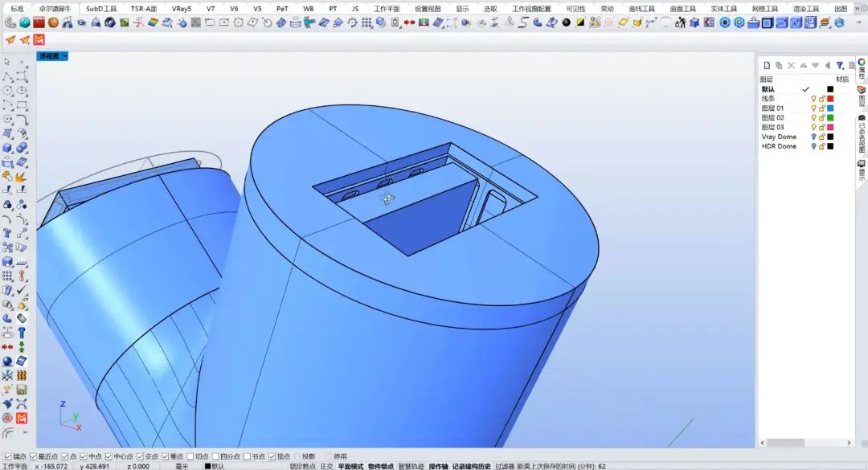This screenshot has height=470, width=868.
Task: Switch to the SubD工具 toolbar tab
Action: coord(101,9)
